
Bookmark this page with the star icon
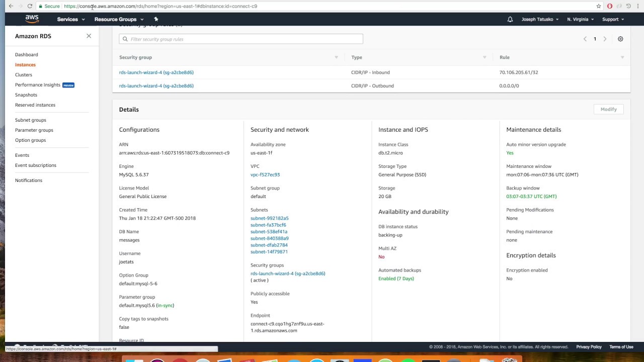(x=599, y=6)
